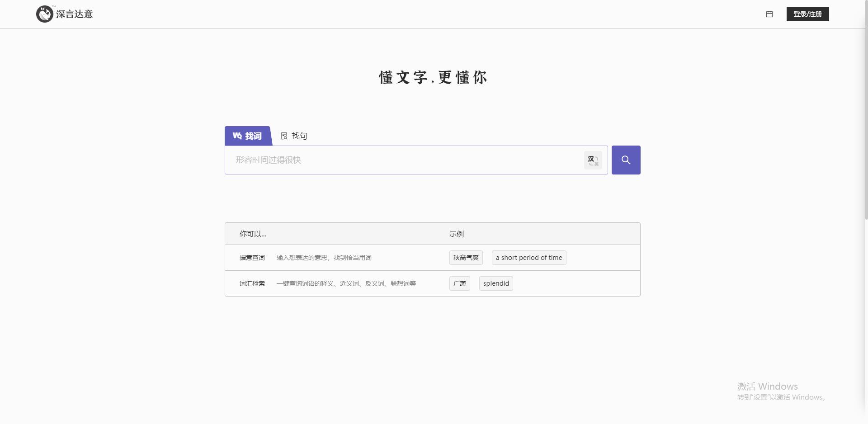Click the splendid example chip
Viewport: 868px width, 424px height.
tap(495, 283)
